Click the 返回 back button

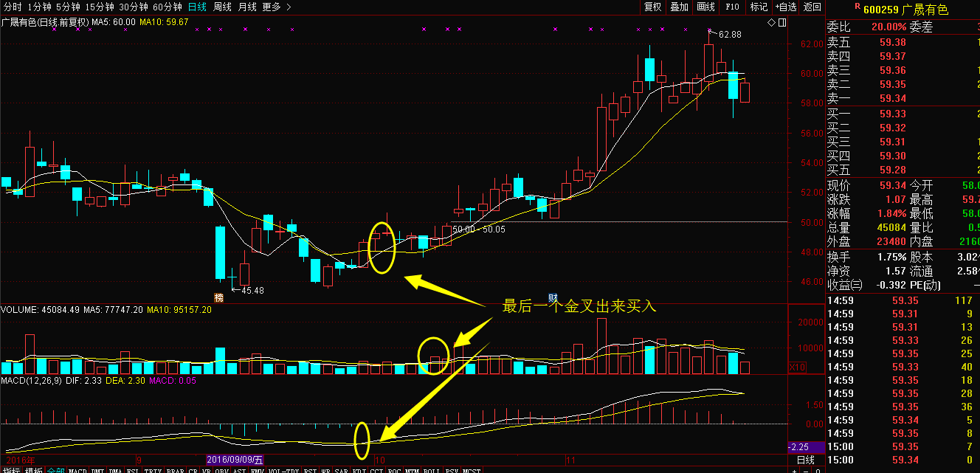[x=812, y=7]
